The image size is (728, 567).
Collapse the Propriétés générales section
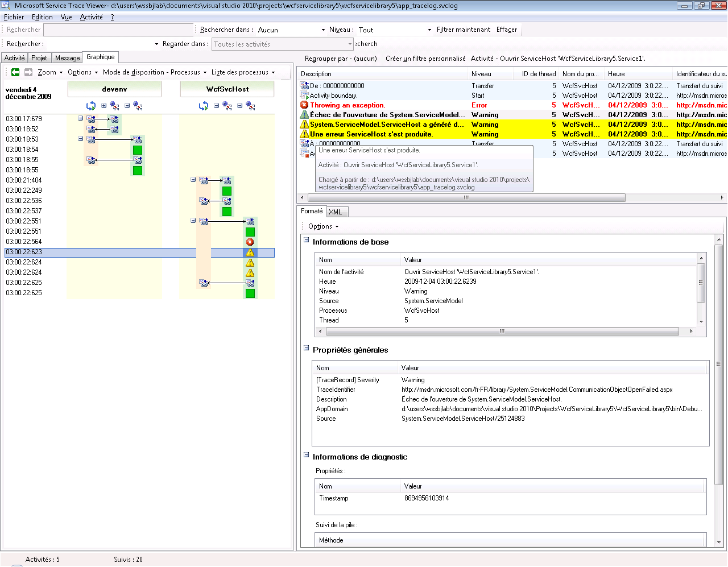tap(307, 348)
